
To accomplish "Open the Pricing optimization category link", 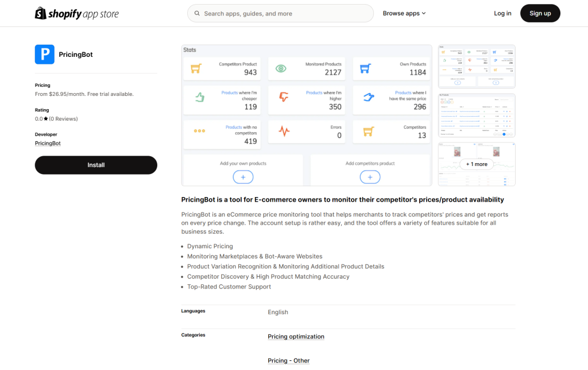I will [296, 337].
